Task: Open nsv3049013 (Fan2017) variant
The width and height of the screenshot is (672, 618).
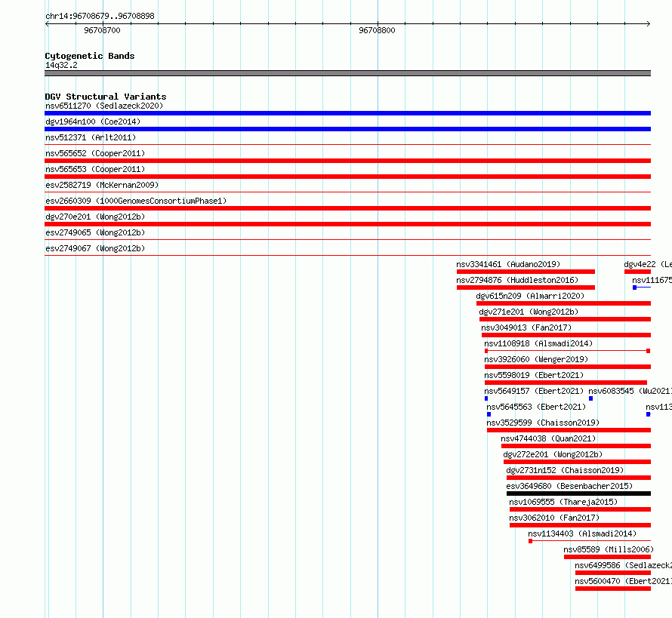Action: 526,327
